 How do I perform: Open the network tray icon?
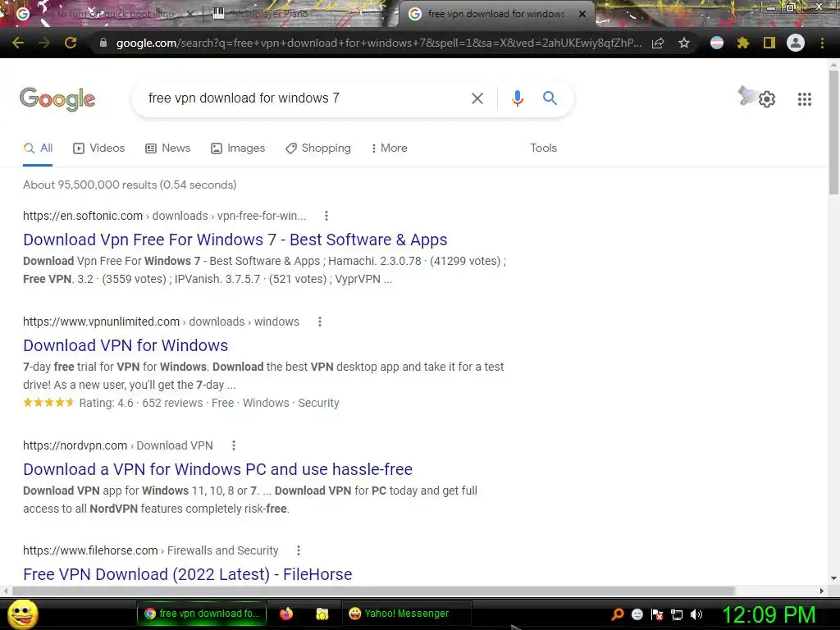pyautogui.click(x=677, y=614)
